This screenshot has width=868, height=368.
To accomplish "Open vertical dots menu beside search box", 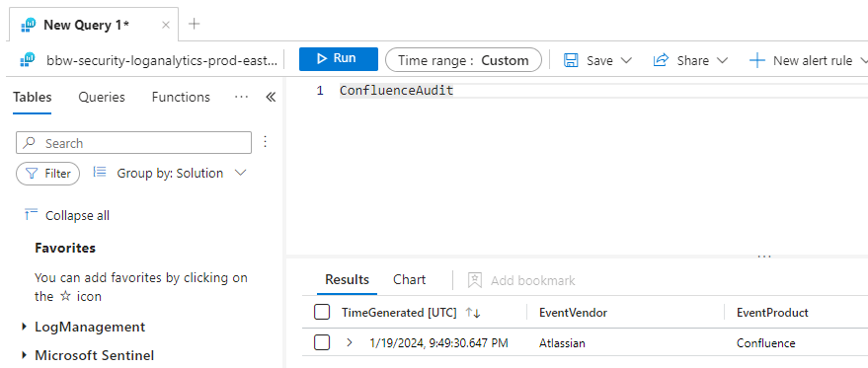I will (266, 142).
